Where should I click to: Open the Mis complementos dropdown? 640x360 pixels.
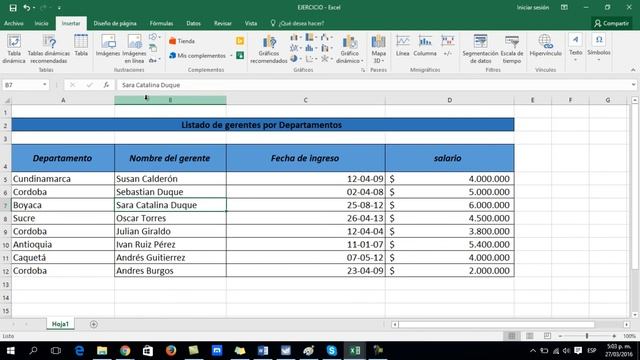231,56
